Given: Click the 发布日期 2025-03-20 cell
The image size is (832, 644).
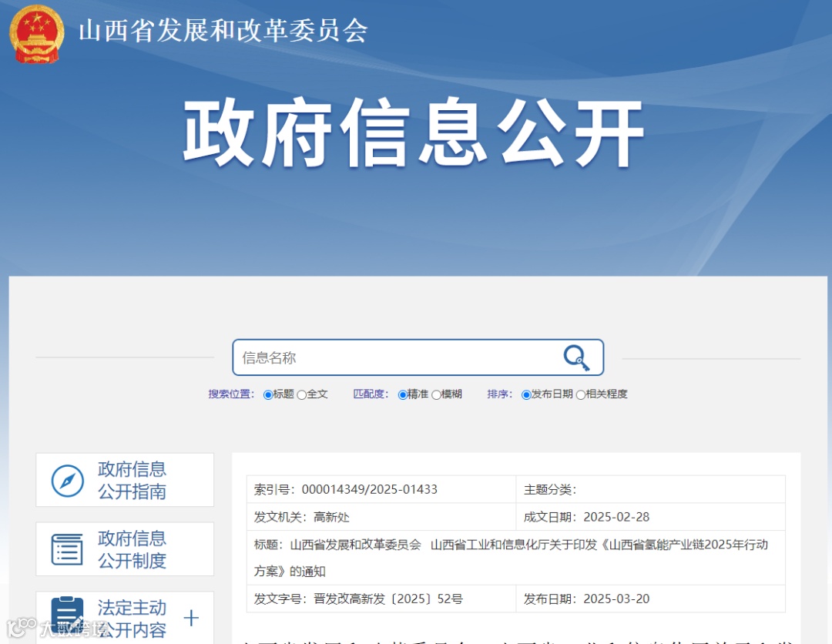Looking at the screenshot, I should (x=650, y=599).
